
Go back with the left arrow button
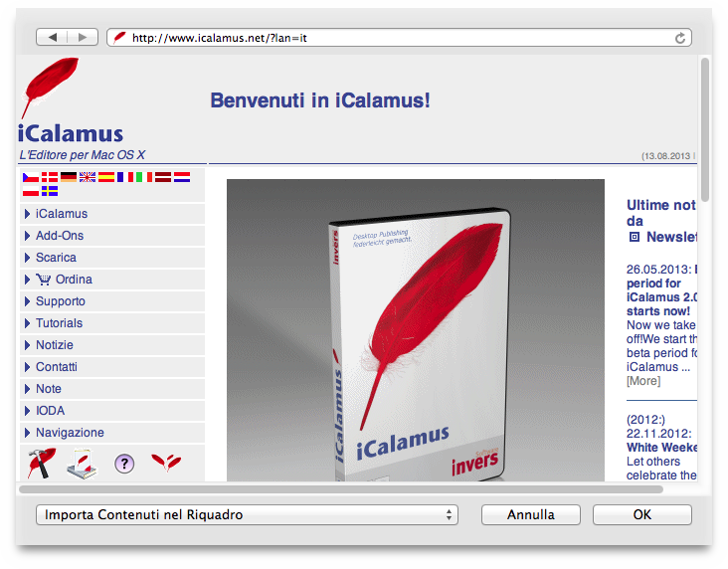[x=52, y=37]
